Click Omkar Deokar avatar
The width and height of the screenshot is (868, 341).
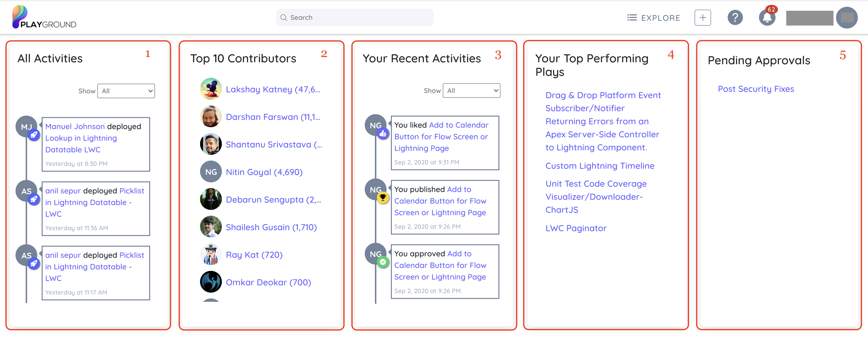(x=211, y=282)
